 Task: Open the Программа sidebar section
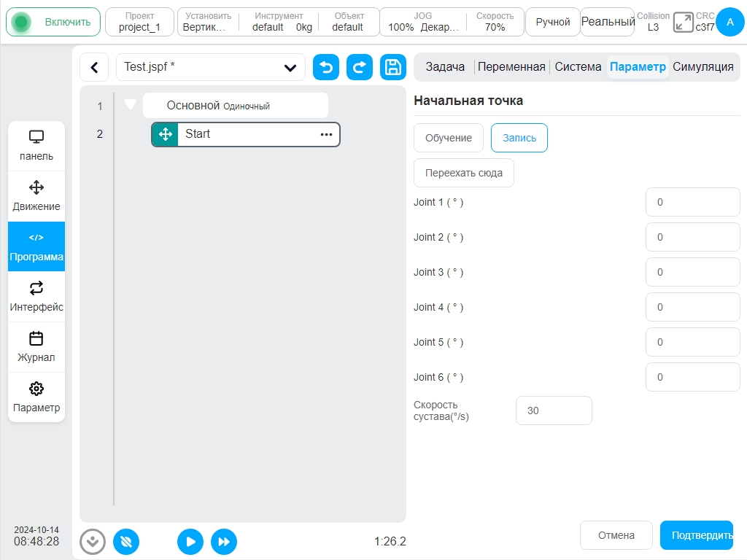tap(36, 246)
